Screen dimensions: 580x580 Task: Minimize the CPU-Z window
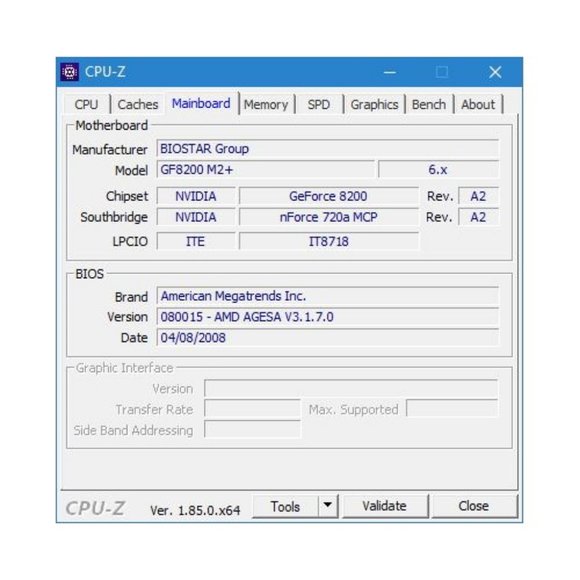tap(390, 72)
